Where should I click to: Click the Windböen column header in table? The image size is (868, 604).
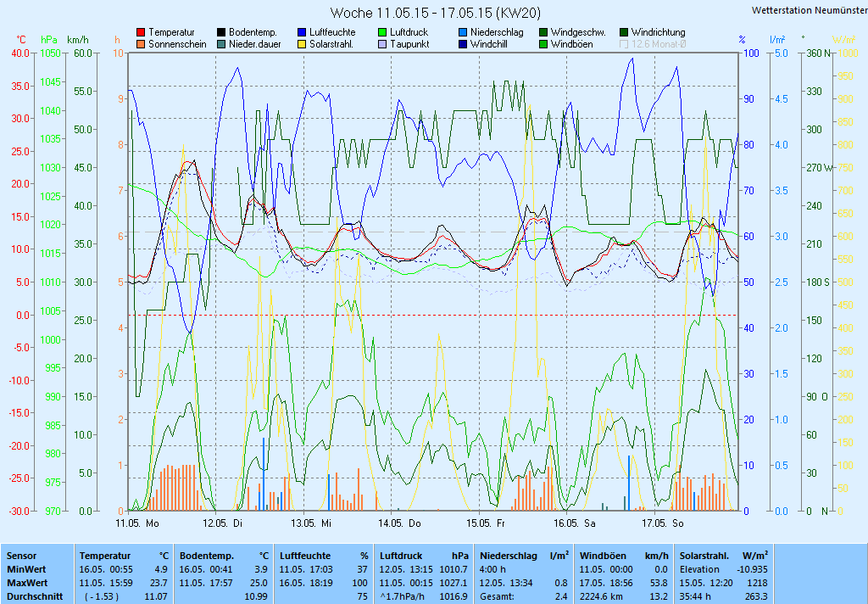[x=603, y=556]
